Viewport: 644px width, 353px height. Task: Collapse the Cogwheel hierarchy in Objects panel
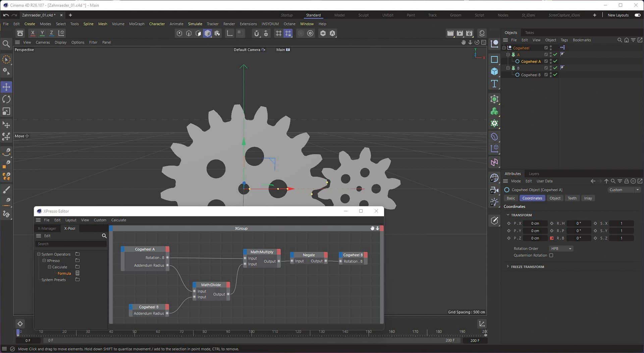coord(504,48)
